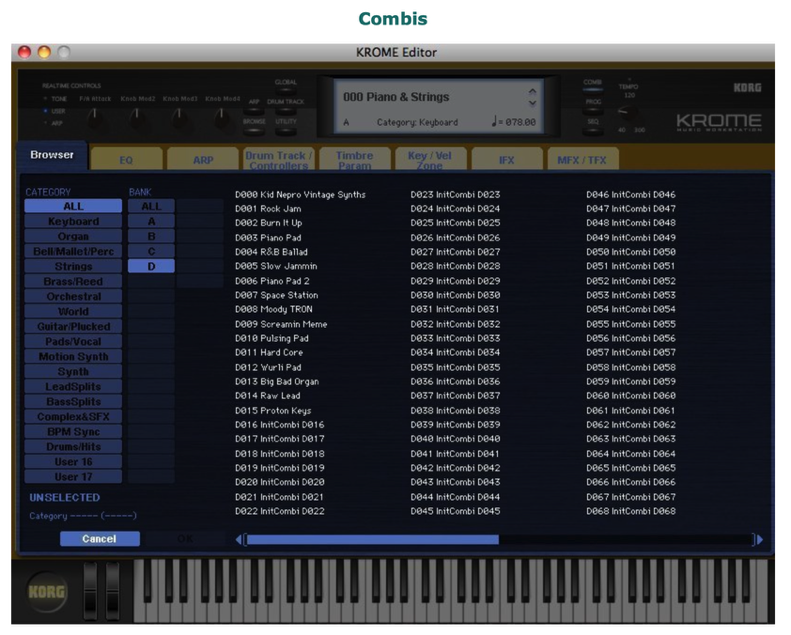Open the Drum Track / Controllers tab
Screen dimensions: 791x635
coord(278,159)
